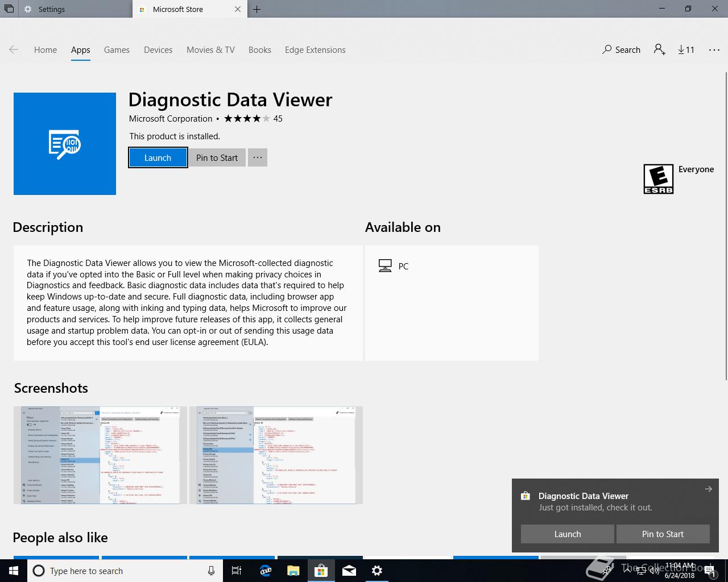This screenshot has height=582, width=728.
Task: Click 'This product is installed.' text
Action: pos(175,136)
